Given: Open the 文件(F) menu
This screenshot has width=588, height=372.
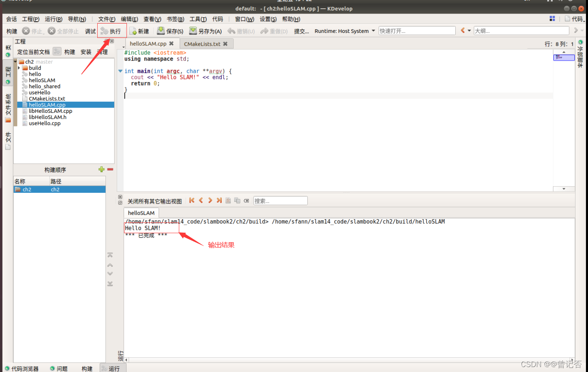Looking at the screenshot, I should (x=107, y=19).
